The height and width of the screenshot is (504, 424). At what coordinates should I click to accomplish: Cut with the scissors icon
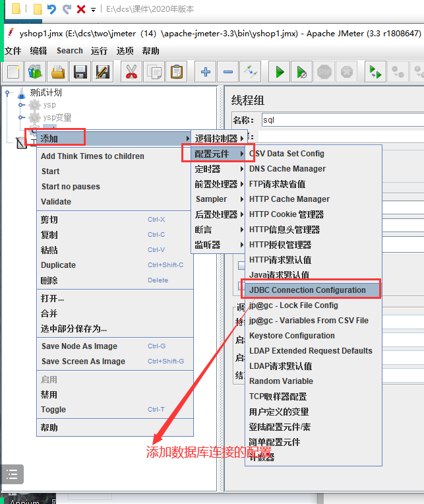tap(131, 72)
